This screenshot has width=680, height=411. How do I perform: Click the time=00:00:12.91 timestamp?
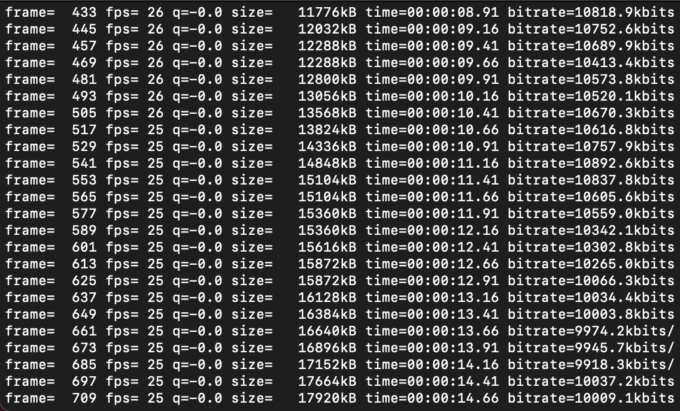tap(432, 281)
